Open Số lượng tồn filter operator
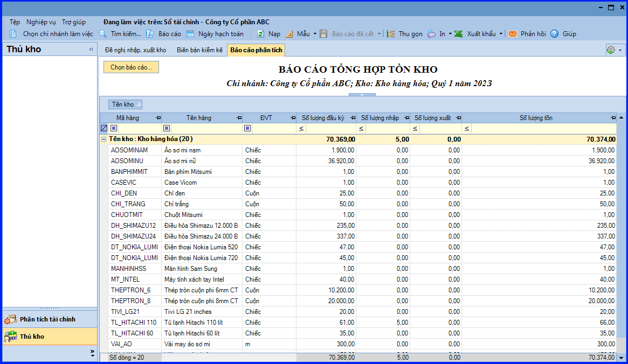The image size is (628, 364). tap(467, 128)
